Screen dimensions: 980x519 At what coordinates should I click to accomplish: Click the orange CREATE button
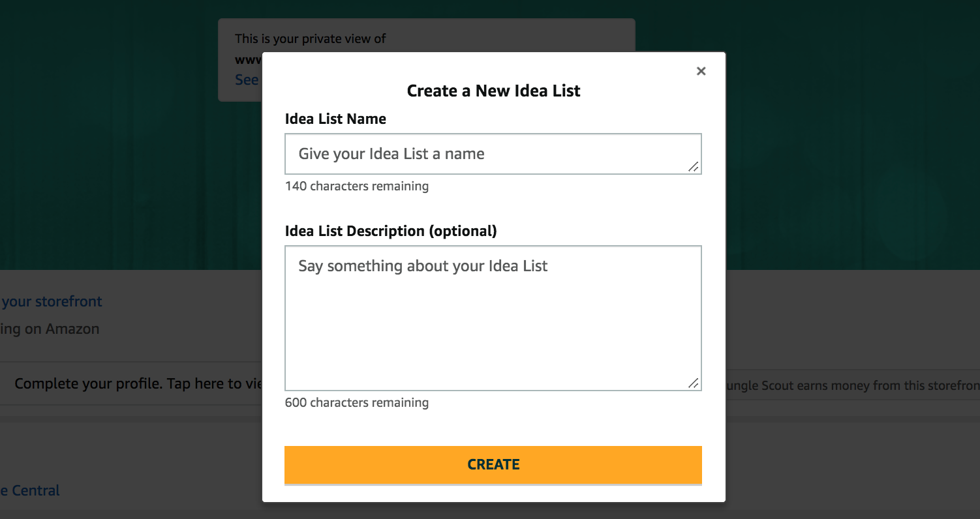tap(493, 465)
